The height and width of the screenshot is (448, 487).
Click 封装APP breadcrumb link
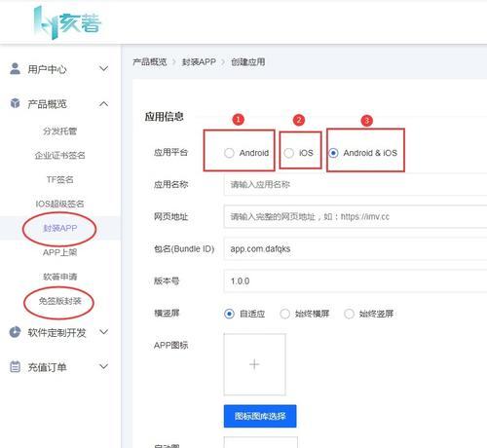199,61
